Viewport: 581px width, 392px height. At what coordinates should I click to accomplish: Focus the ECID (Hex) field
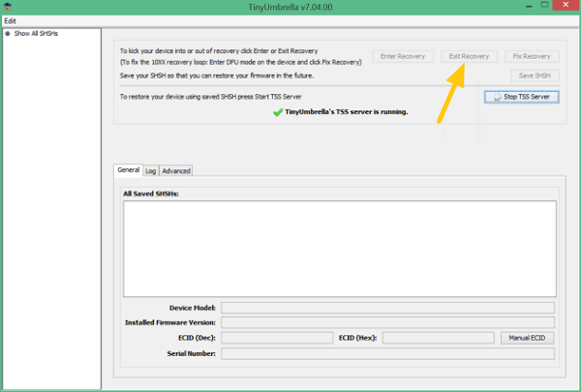pos(439,338)
